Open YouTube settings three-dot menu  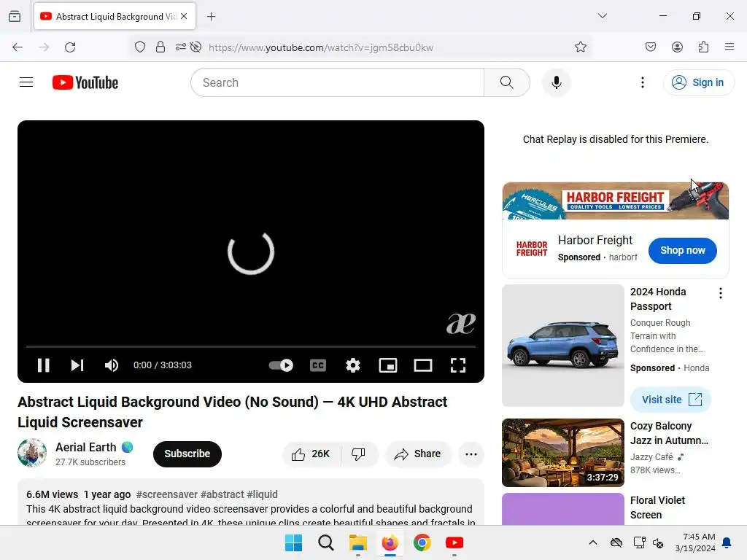[x=642, y=82]
